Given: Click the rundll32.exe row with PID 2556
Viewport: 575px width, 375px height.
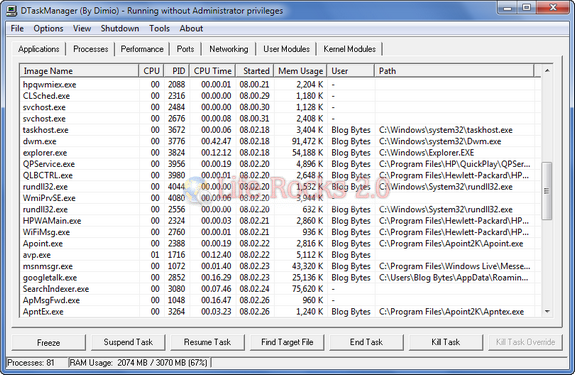Looking at the screenshot, I should coord(280,209).
